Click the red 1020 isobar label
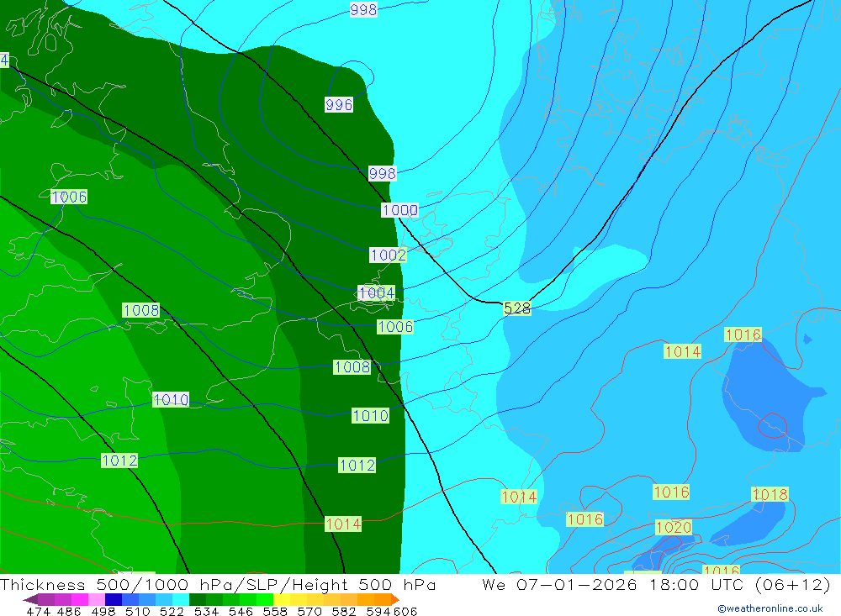 (x=674, y=528)
